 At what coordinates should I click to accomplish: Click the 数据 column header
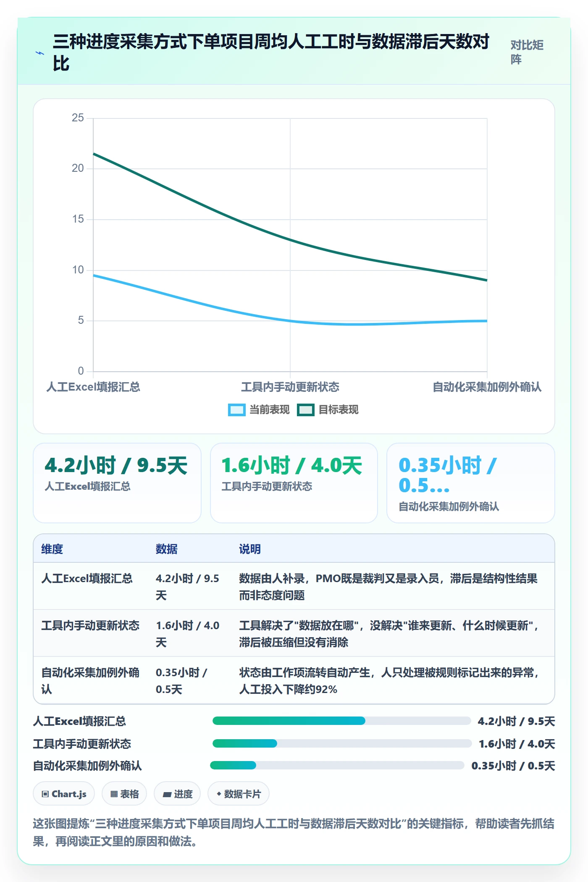click(167, 549)
